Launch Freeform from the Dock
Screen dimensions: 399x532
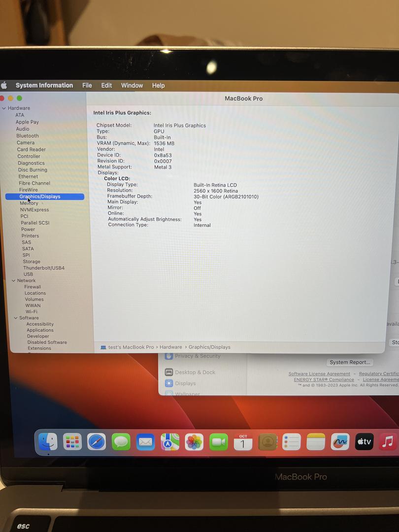click(x=340, y=442)
